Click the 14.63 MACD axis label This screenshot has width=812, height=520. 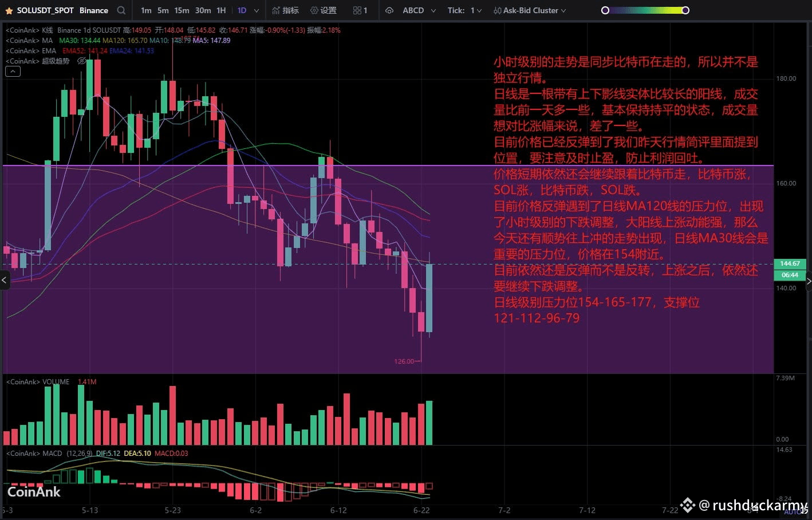784,450
